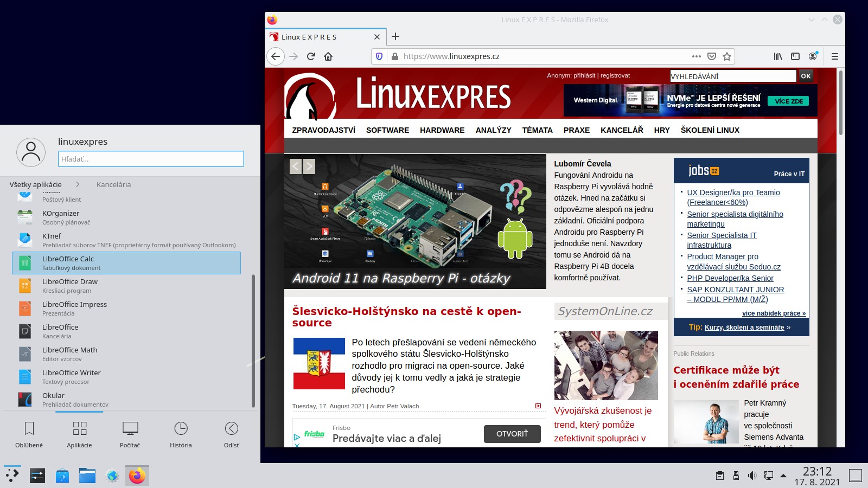Open the Firefox Library icon
Screen dimensions: 868x488
click(778, 56)
